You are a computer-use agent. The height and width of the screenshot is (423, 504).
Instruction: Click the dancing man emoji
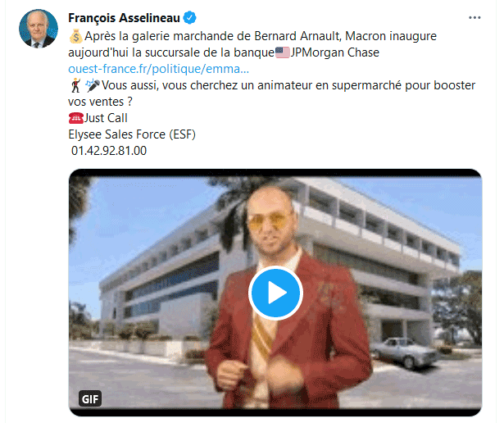76,85
